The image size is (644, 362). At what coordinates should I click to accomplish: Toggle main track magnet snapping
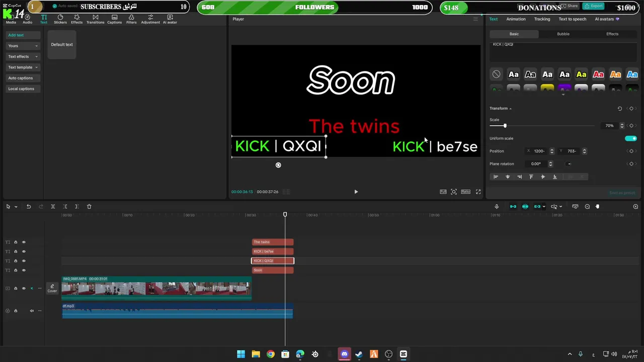pyautogui.click(x=513, y=207)
